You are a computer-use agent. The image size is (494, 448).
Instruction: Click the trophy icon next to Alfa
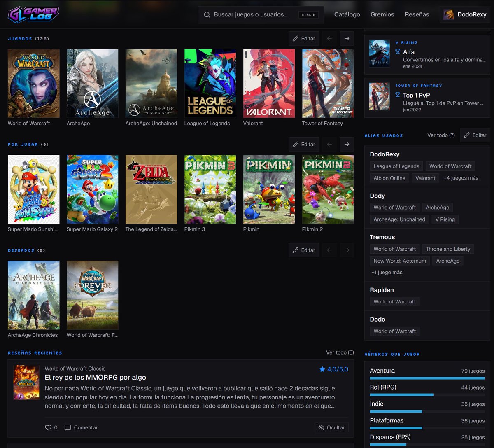point(398,52)
